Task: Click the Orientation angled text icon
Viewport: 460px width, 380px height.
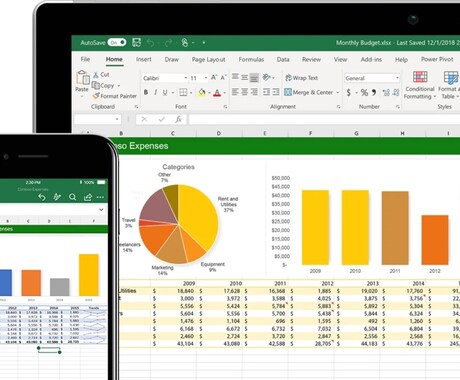Action: (266, 77)
